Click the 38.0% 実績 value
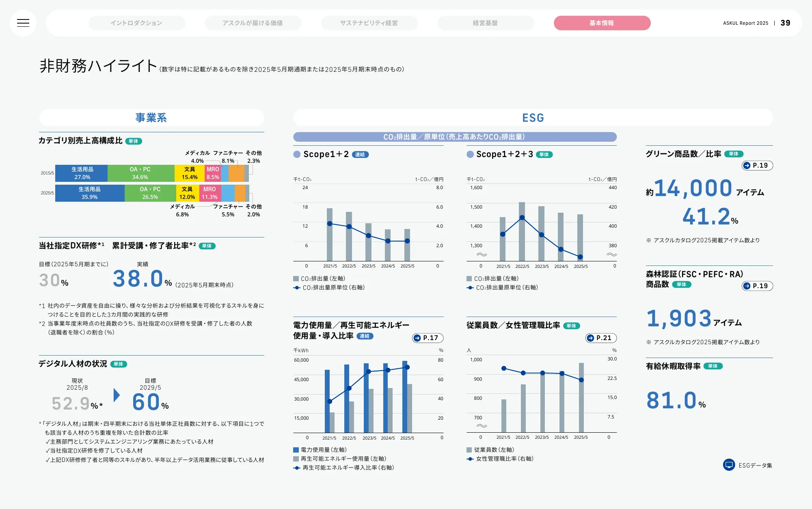 [x=142, y=279]
